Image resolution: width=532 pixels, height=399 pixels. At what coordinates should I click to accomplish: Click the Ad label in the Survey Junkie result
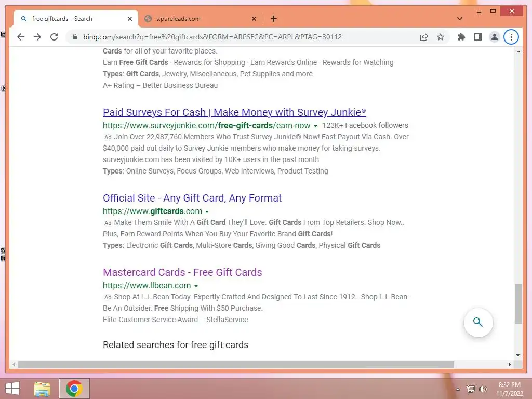pyautogui.click(x=108, y=137)
